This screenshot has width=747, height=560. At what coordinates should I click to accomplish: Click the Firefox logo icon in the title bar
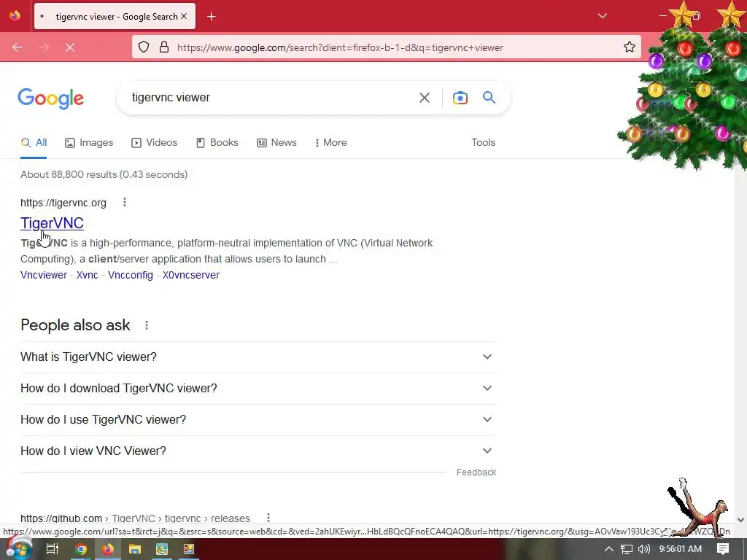15,16
